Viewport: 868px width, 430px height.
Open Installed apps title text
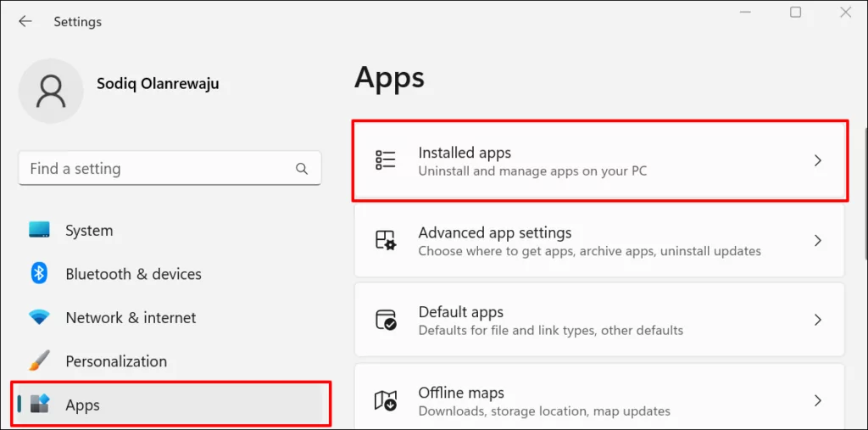[465, 153]
